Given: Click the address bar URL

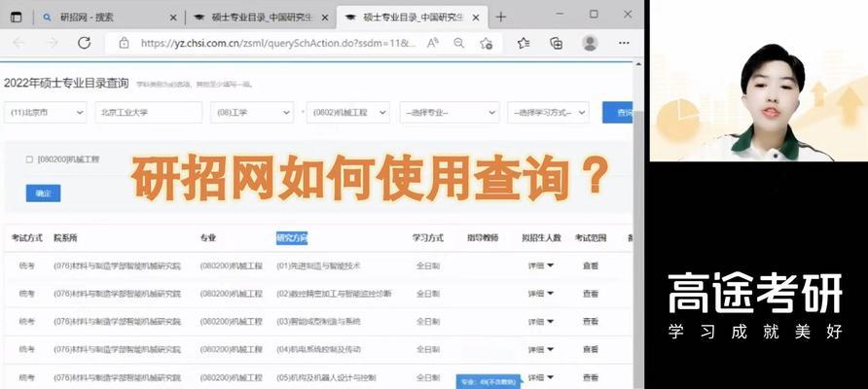Looking at the screenshot, I should [x=278, y=43].
